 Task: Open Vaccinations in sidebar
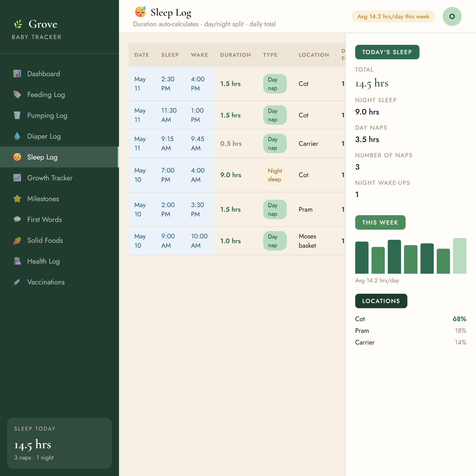point(59,282)
